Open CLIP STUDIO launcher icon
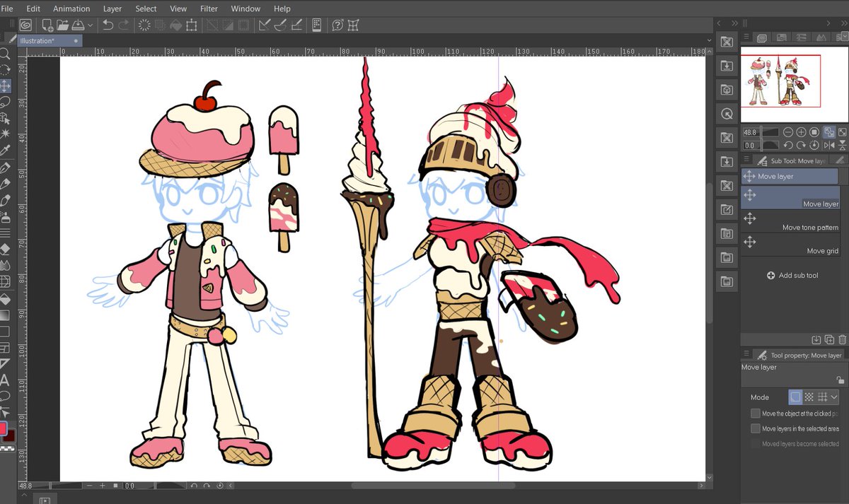The image size is (849, 504). pyautogui.click(x=25, y=25)
